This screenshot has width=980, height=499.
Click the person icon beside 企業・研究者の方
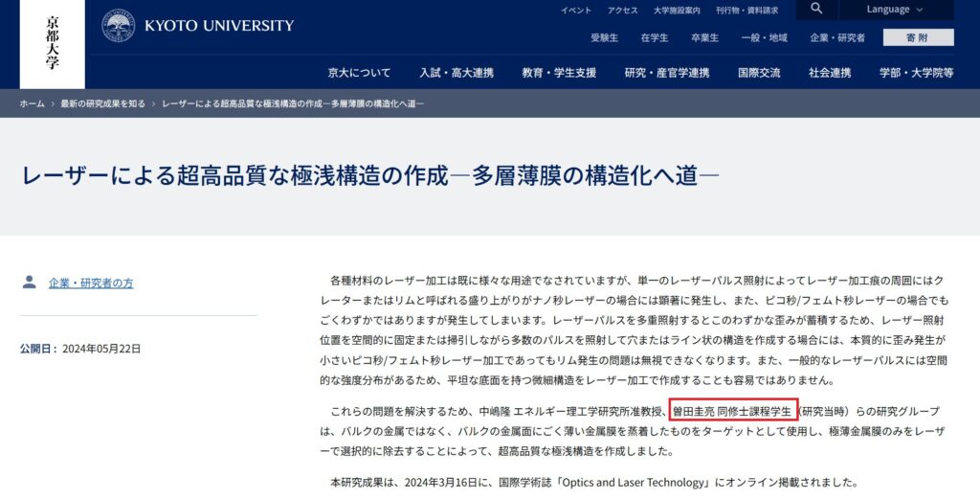point(29,283)
